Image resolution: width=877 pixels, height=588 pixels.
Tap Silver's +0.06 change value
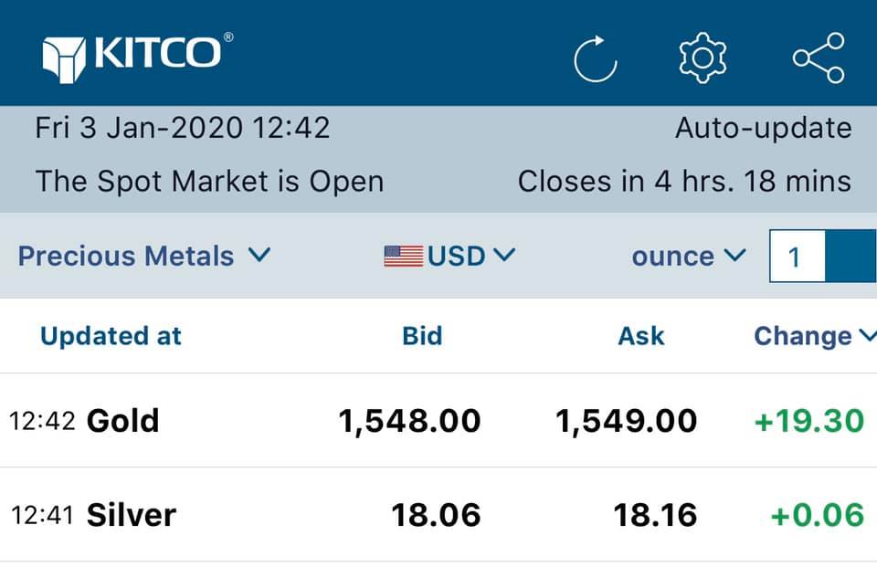tap(818, 515)
